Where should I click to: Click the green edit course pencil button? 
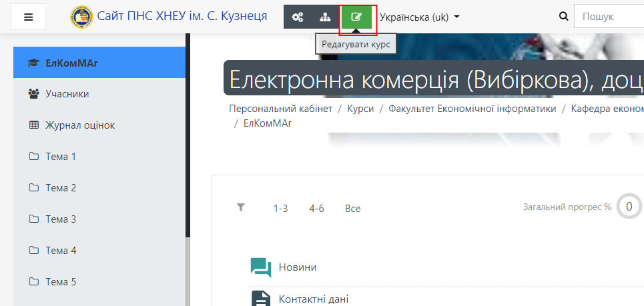pos(356,17)
